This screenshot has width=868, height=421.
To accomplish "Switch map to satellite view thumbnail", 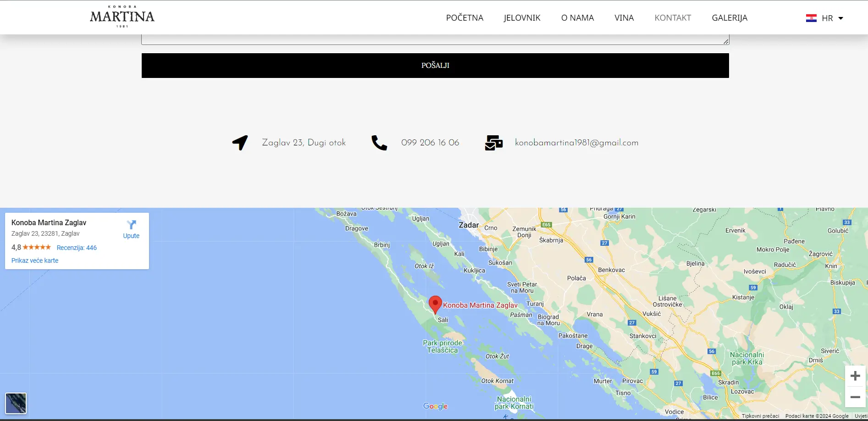I will point(16,403).
